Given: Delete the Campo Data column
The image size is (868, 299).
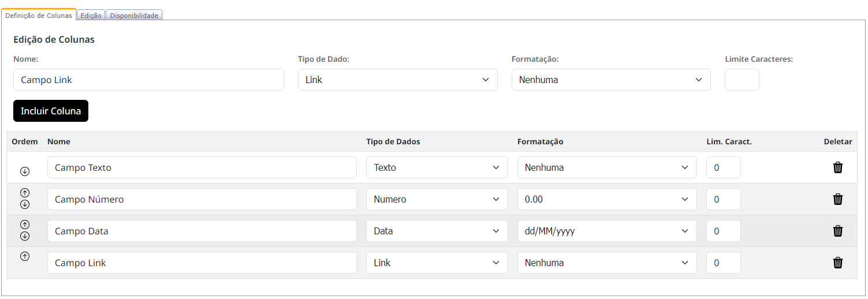Looking at the screenshot, I should click(x=838, y=231).
